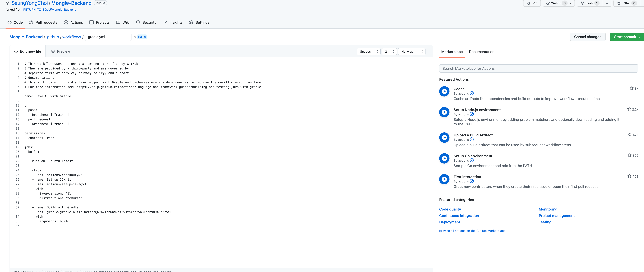Screen dimensions: 644x272
Task: Expand the Watch notifications dropdown
Action: 570,3
